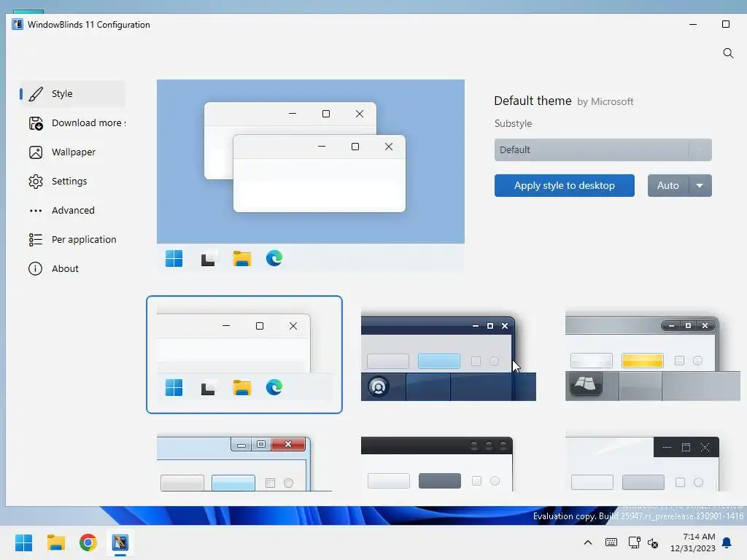Select the dark blue style thumbnail
The height and width of the screenshot is (560, 747).
(x=449, y=356)
